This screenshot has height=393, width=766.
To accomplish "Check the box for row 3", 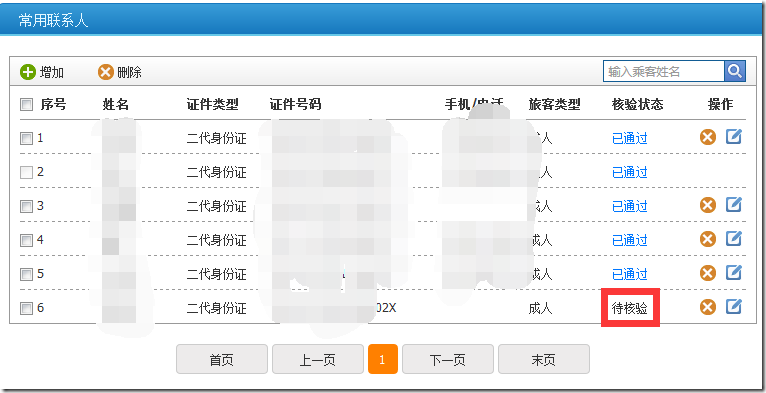I will click(x=26, y=206).
